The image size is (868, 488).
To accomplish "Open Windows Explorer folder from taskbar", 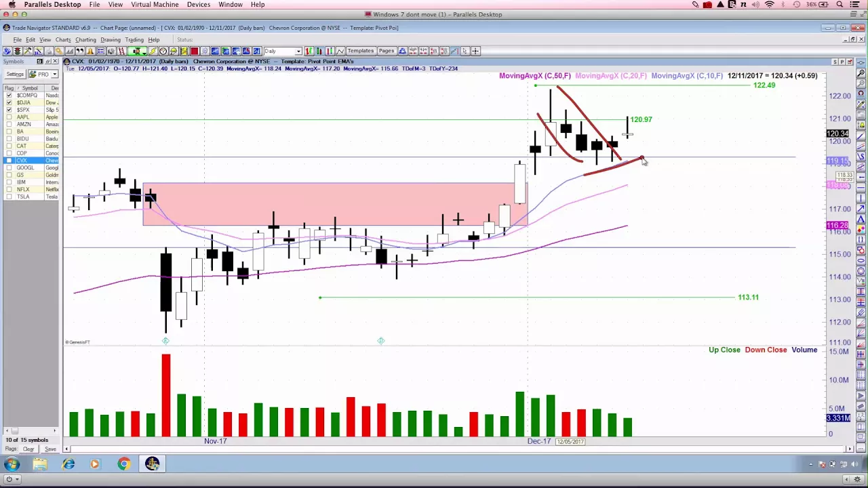I will (40, 464).
